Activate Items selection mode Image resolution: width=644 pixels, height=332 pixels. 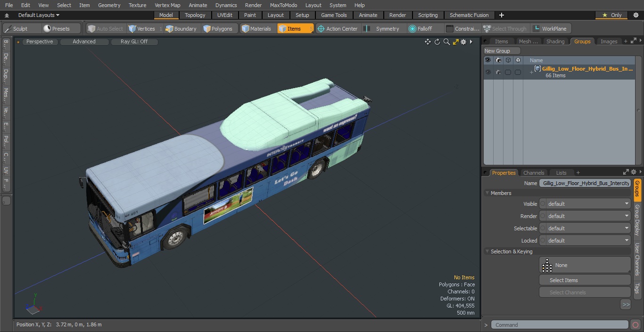coord(295,29)
